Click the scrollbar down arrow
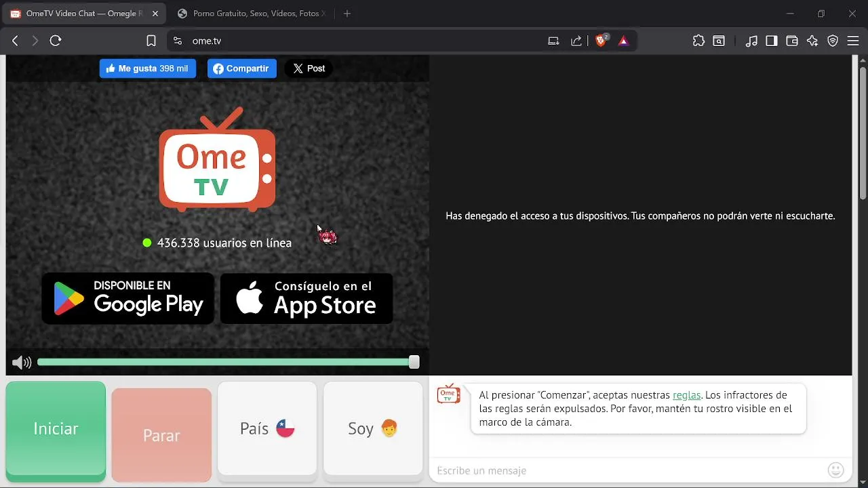 coord(863,482)
